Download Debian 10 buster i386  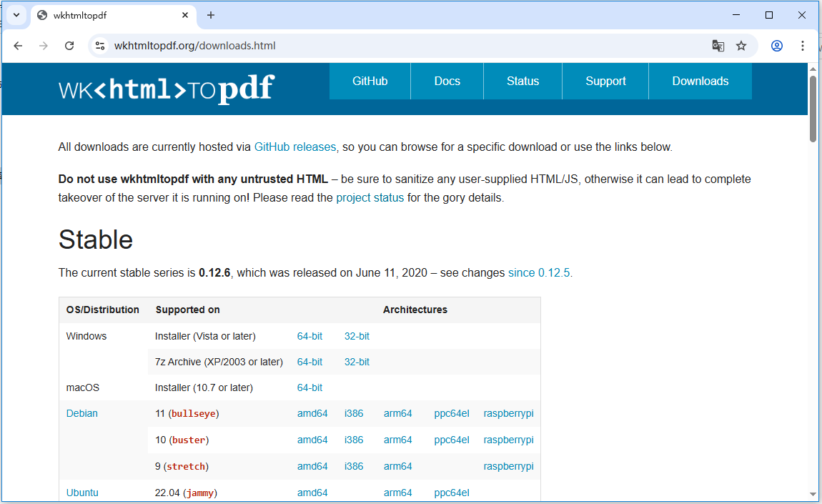pos(354,440)
